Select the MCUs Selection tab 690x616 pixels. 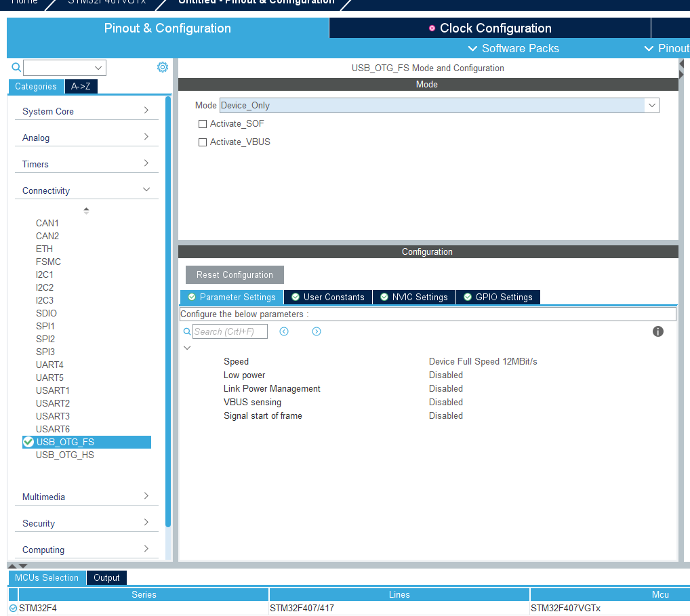point(47,577)
